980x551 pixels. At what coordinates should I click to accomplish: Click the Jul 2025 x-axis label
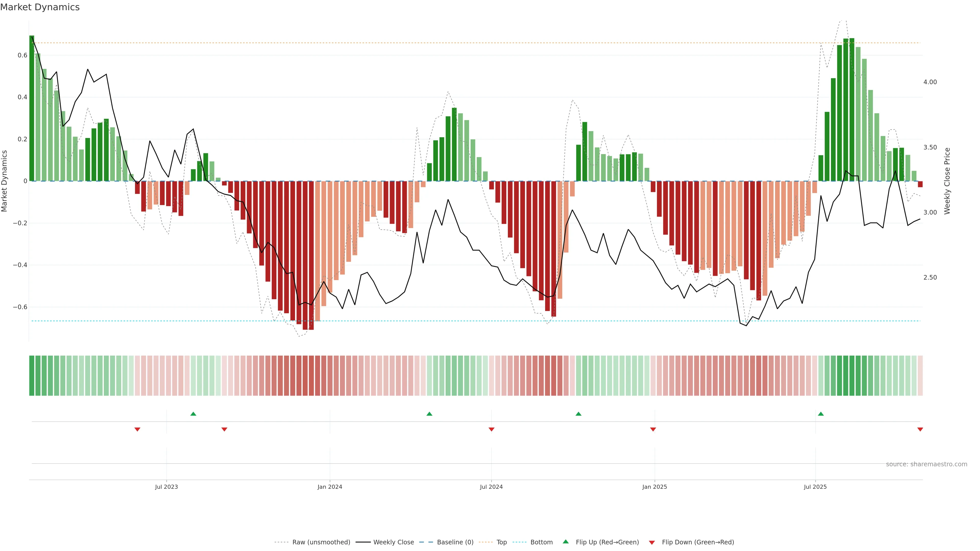[x=815, y=487]
